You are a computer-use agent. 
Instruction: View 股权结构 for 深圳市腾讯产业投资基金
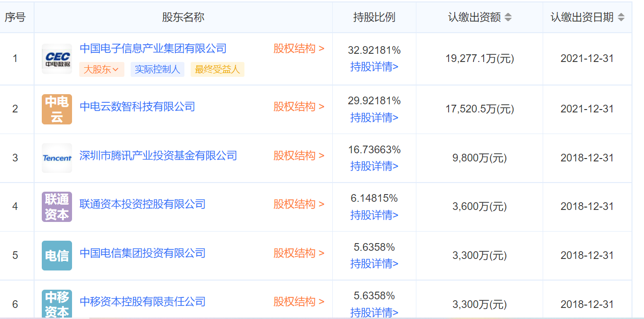(299, 156)
